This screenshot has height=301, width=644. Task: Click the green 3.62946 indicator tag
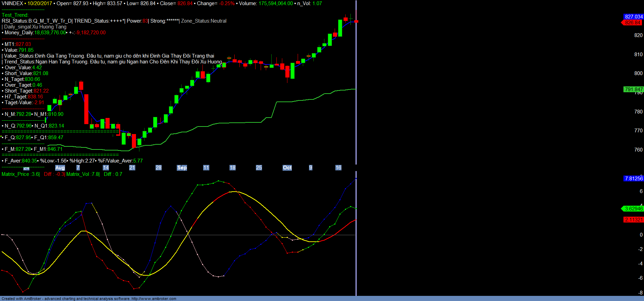[633, 208]
